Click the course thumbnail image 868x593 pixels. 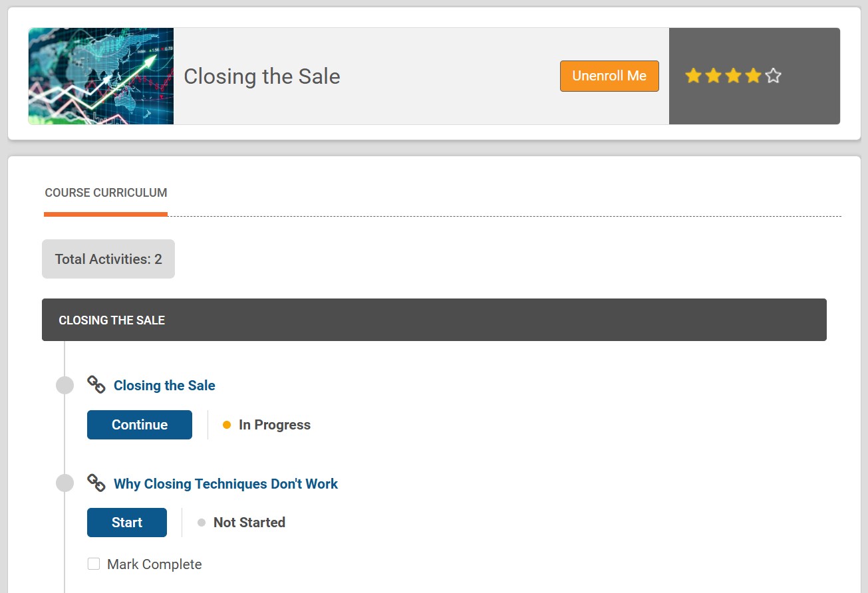[100, 76]
